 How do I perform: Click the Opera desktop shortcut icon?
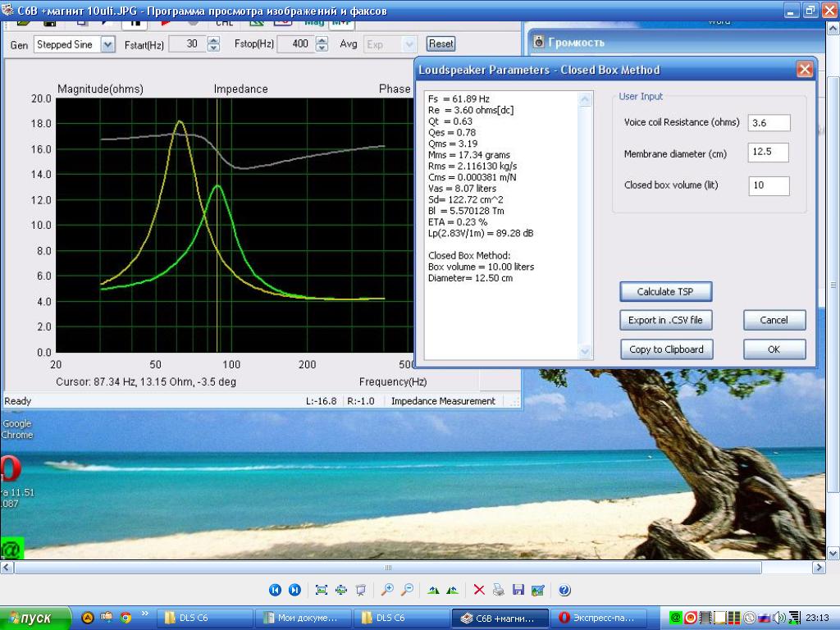coord(11,469)
